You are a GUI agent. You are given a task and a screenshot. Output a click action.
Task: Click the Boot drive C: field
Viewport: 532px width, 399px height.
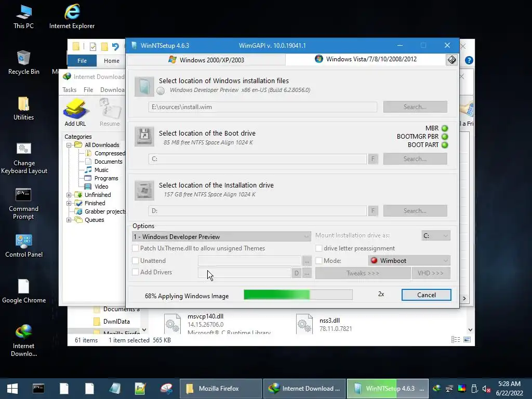(x=258, y=159)
